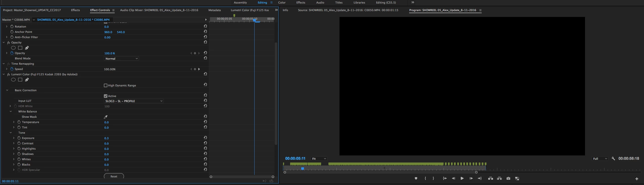644x185 pixels.
Task: Click the blue playhead in Program time ruler
Action: [x=302, y=169]
